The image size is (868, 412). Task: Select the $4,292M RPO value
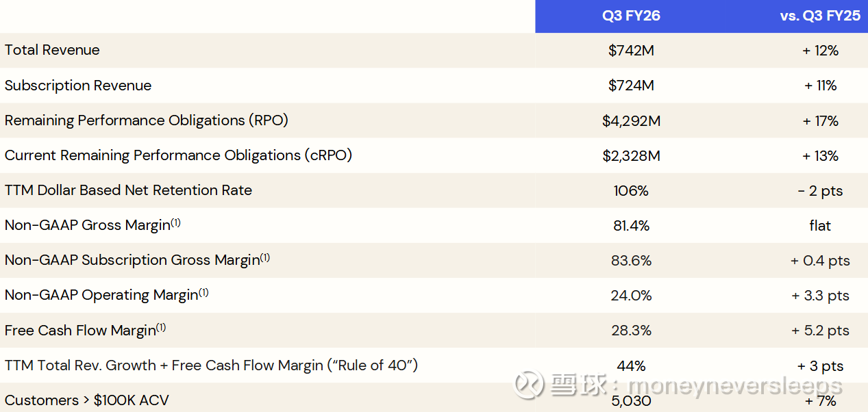[x=631, y=121]
